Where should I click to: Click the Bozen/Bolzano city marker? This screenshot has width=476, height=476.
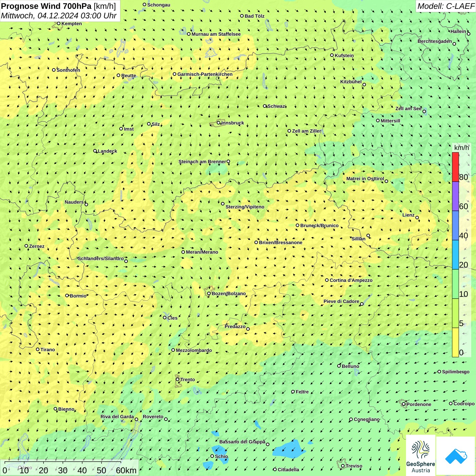click(x=209, y=293)
